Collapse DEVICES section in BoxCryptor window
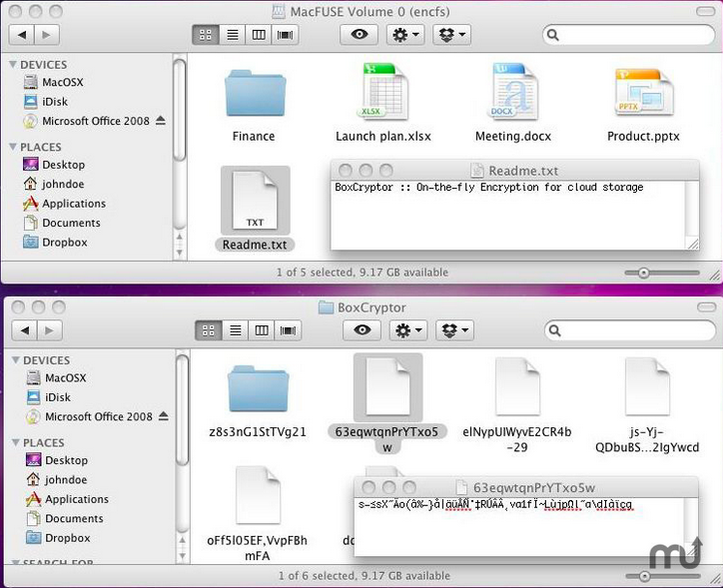 coord(16,360)
